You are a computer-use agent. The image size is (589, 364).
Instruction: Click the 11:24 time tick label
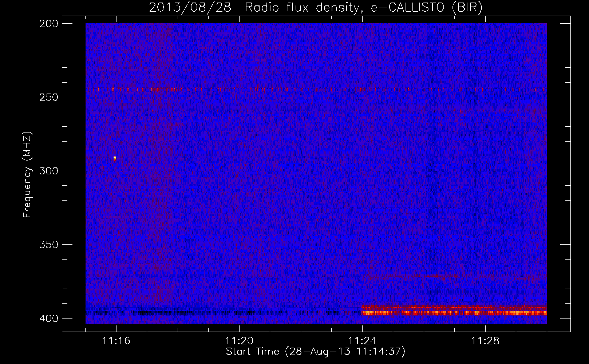(x=362, y=341)
